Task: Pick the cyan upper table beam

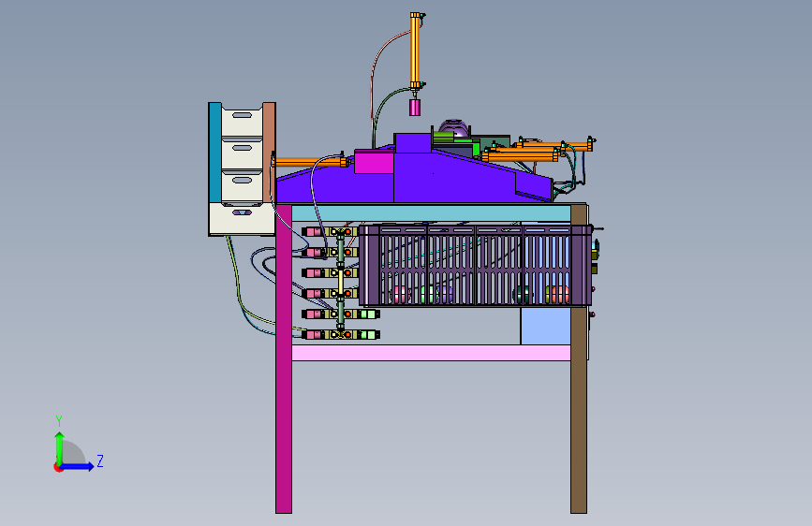Action: [x=432, y=213]
